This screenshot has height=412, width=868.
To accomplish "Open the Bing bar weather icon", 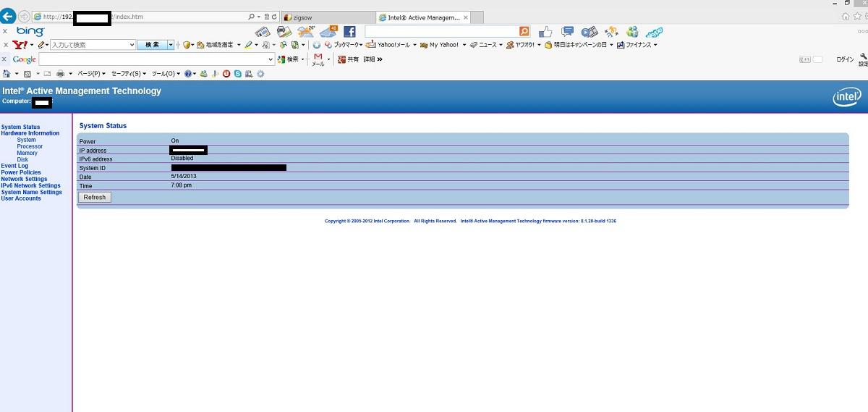I will click(x=307, y=31).
